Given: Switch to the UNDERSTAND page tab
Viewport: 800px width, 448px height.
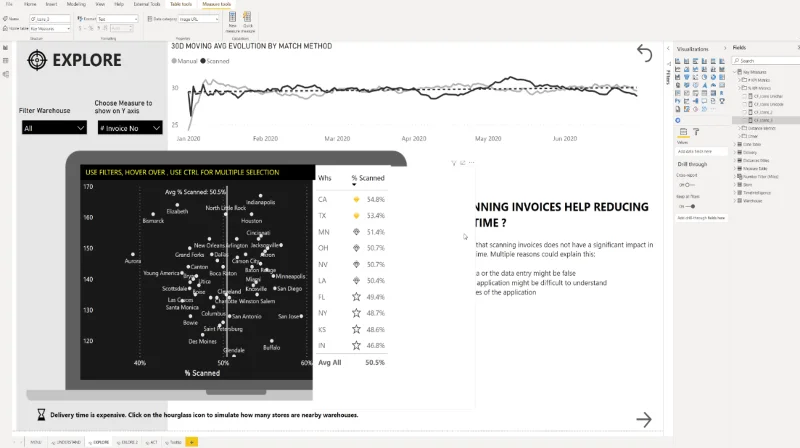Looking at the screenshot, I should pos(67,442).
